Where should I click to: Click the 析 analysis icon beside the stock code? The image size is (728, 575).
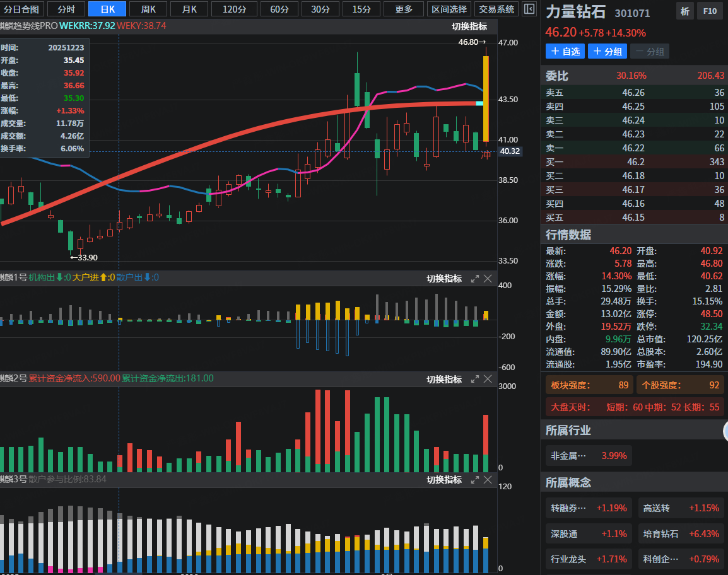click(x=684, y=11)
